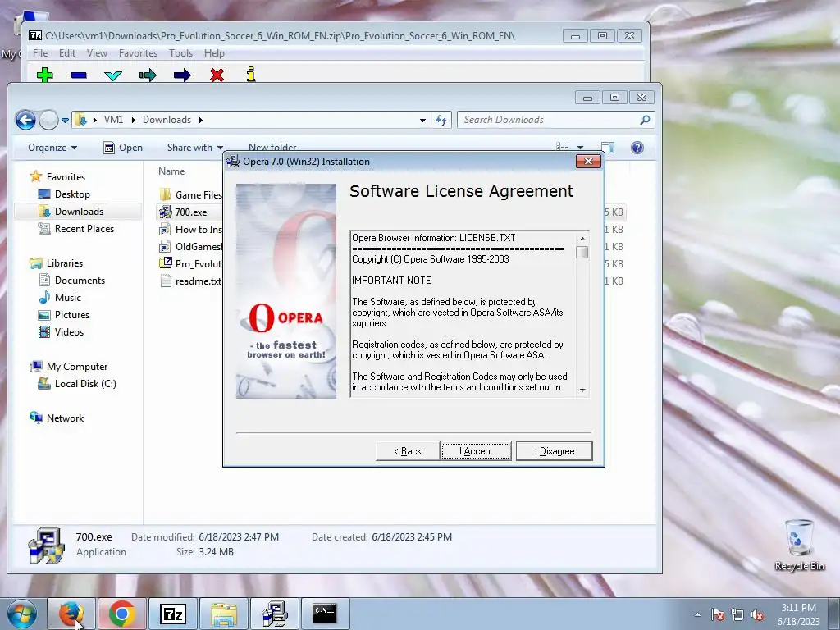The width and height of the screenshot is (840, 630).
Task: Open the View menu in 7-Zip
Action: coord(97,53)
